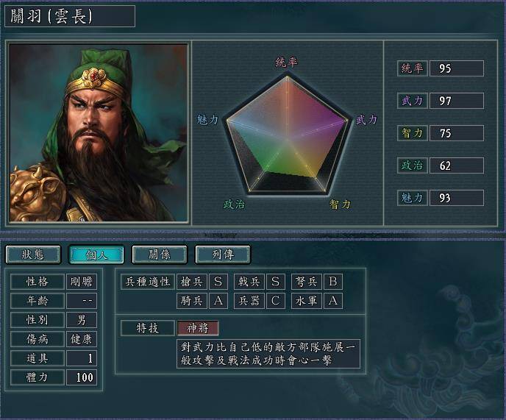
Task: Click the 政治 stat label box
Action: 413,165
